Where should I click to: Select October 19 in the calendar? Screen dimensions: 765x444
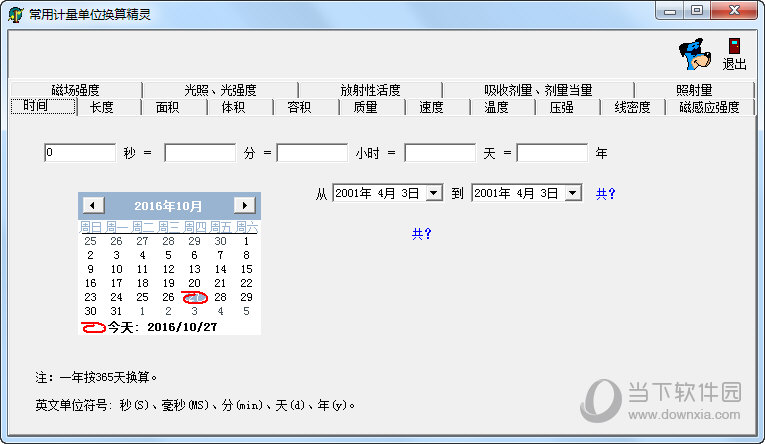click(x=168, y=283)
